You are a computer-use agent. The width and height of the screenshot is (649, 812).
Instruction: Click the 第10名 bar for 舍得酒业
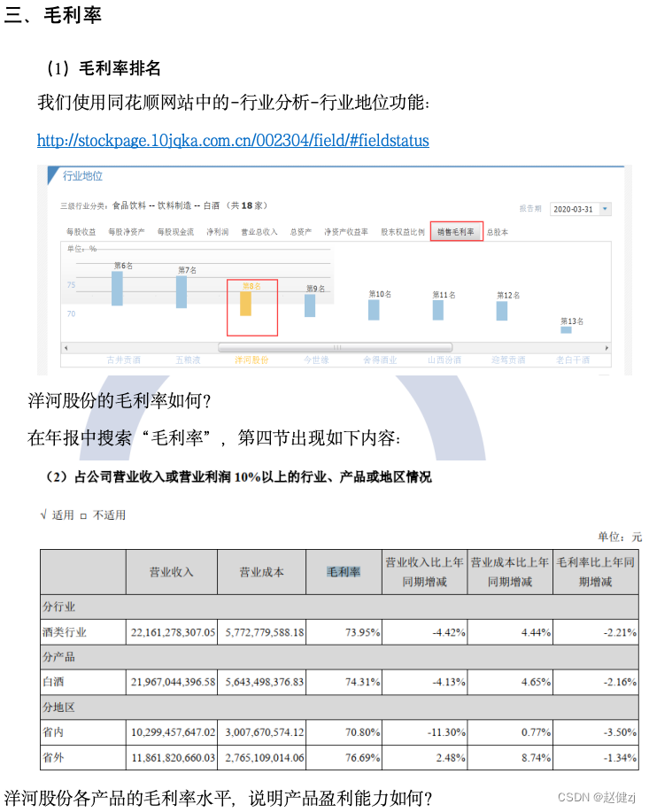point(374,310)
